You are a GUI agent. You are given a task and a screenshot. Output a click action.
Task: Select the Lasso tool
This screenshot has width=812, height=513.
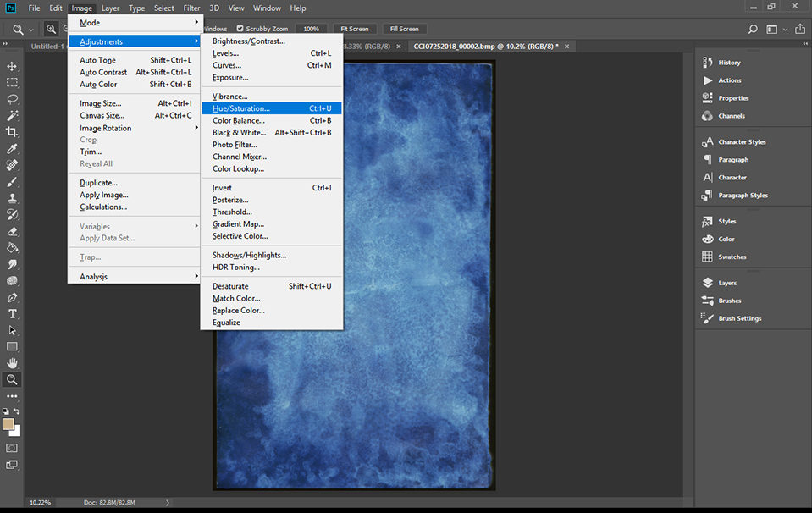point(12,99)
